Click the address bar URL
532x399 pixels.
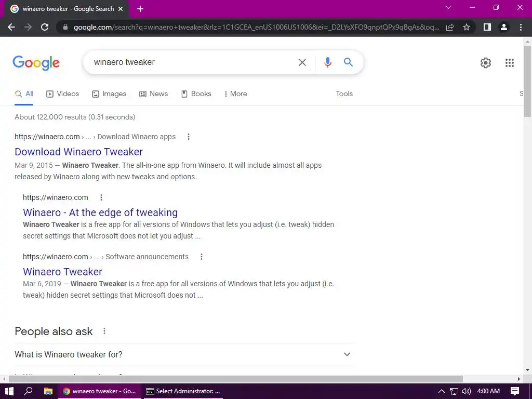pyautogui.click(x=256, y=27)
